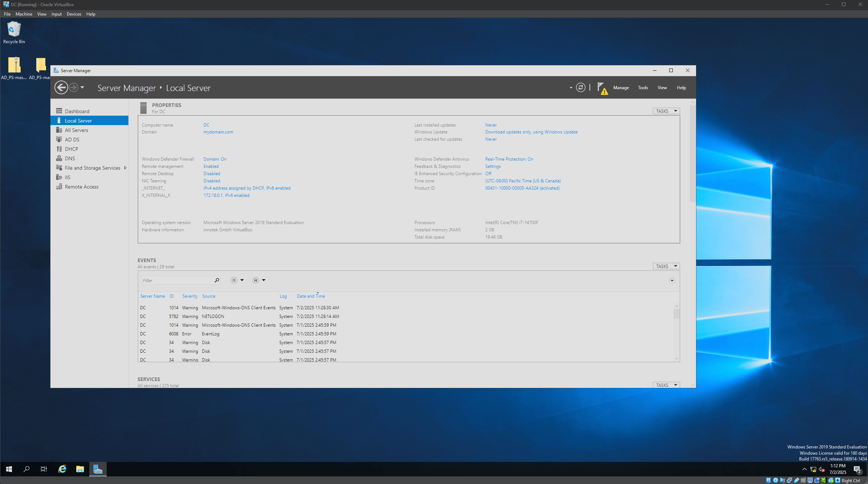This screenshot has height=484, width=868.
Task: Click the Server Manager taskbar icon
Action: click(98, 469)
